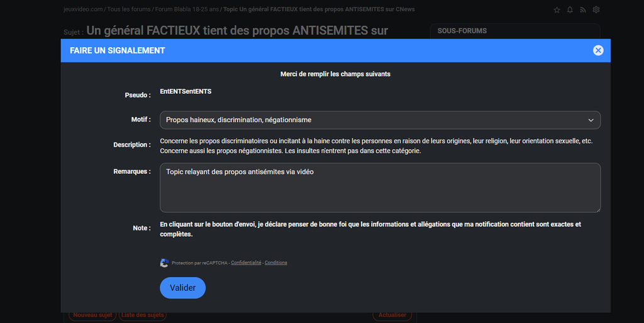The image size is (644, 323).
Task: Expand the Motif dropdown arrow
Action: point(591,120)
